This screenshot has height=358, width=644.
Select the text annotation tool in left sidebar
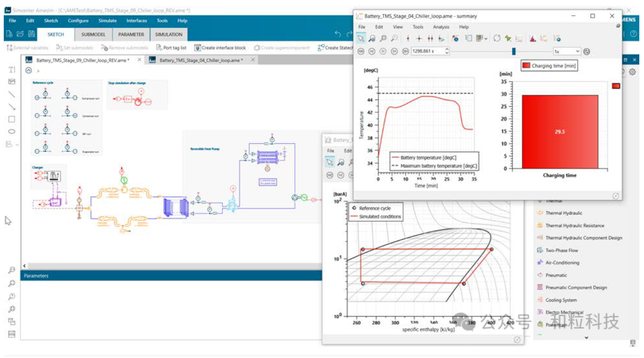(x=12, y=70)
